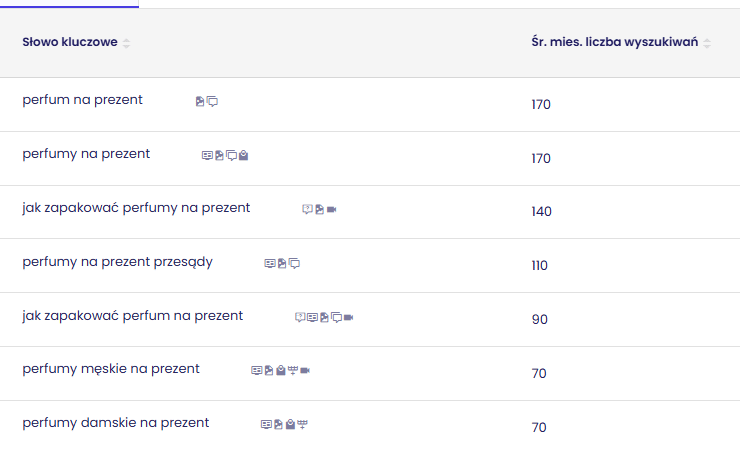This screenshot has width=740, height=453.
Task: Open keyword 'perfum na prezent'
Action: 82,100
